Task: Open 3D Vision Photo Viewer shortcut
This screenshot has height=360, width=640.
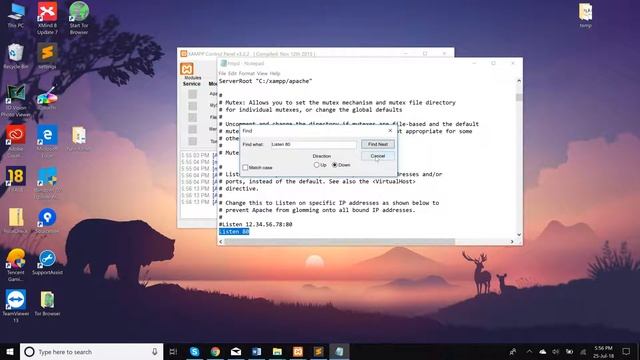Action: pos(16,100)
